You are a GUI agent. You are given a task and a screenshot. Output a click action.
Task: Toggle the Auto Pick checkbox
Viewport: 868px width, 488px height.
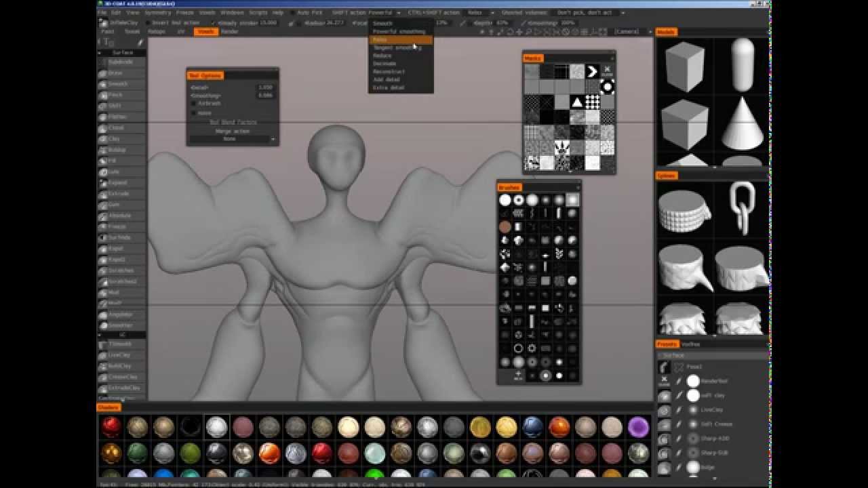(292, 13)
